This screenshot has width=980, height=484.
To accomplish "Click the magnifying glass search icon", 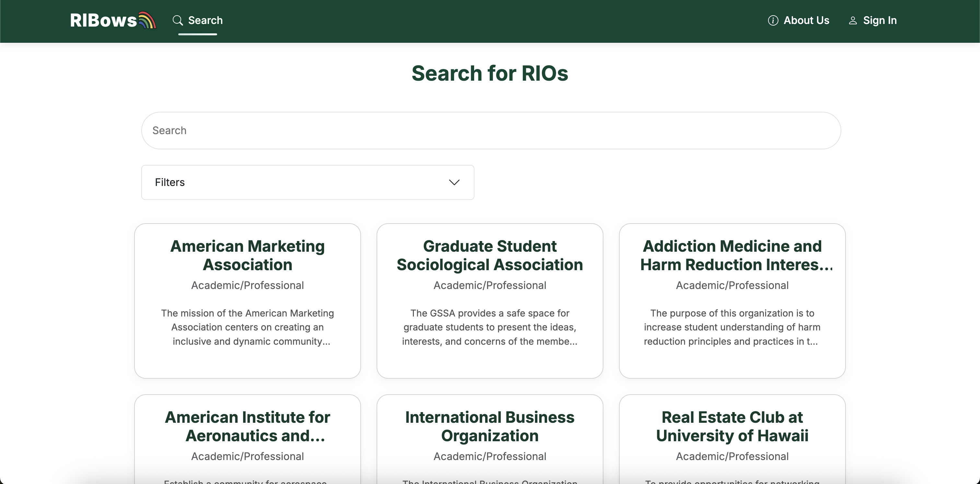I will (177, 20).
